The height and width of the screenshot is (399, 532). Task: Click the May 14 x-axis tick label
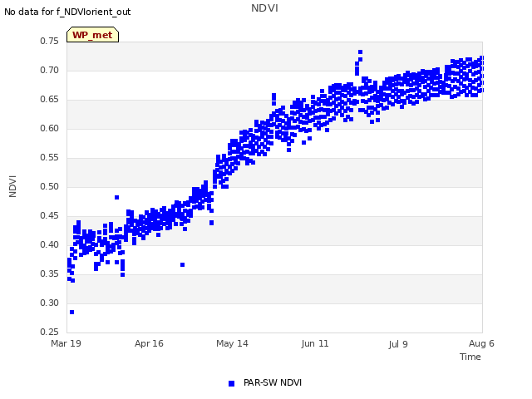pos(232,343)
